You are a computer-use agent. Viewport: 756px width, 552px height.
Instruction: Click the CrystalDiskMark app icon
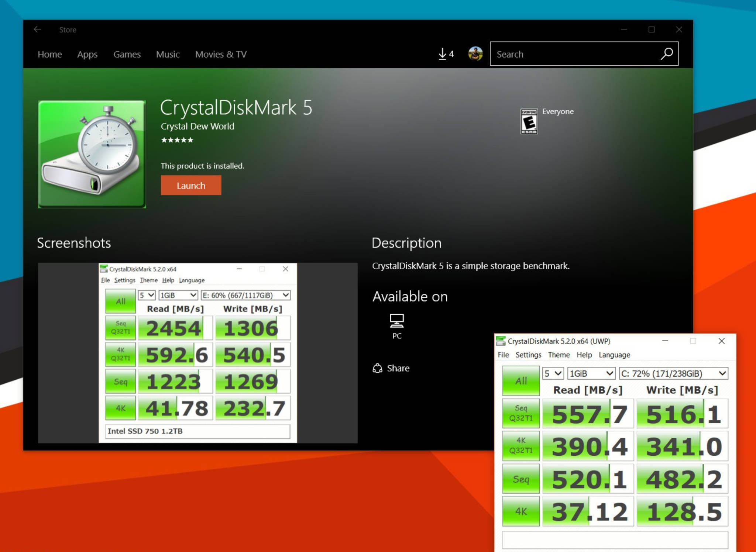click(92, 153)
